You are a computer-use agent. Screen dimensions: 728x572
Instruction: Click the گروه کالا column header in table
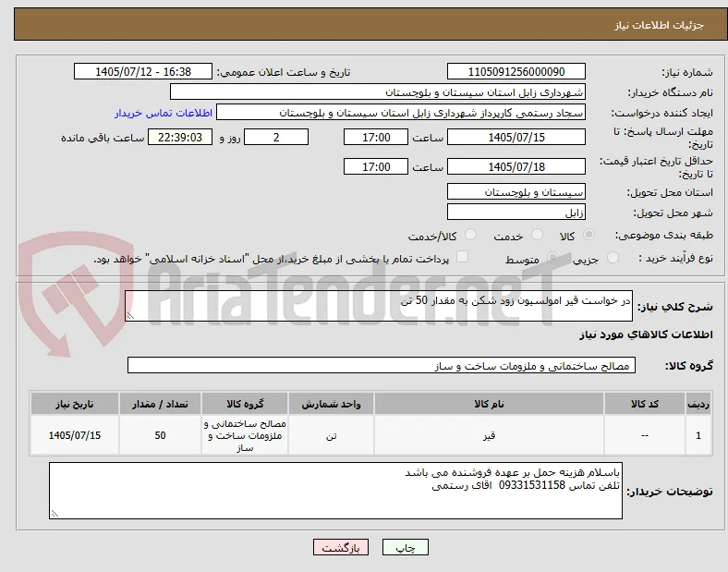245,404
